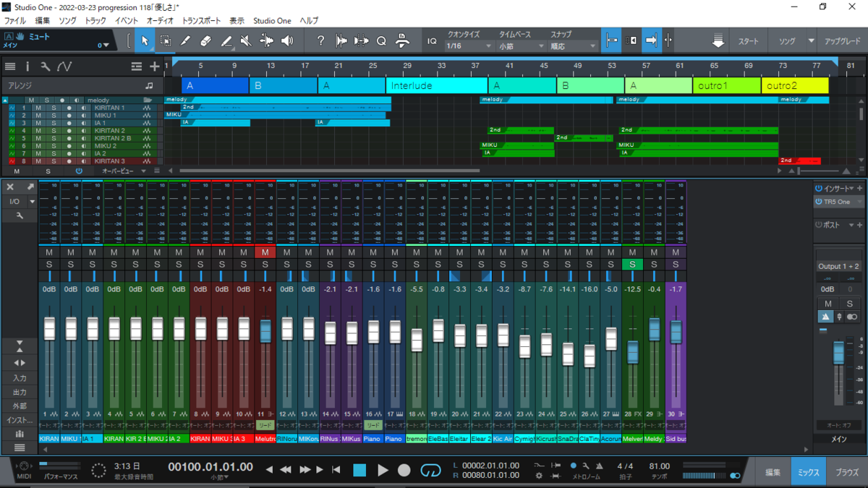Viewport: 868px width, 488px height.
Task: Detach the mixer console window
Action: click(31, 187)
